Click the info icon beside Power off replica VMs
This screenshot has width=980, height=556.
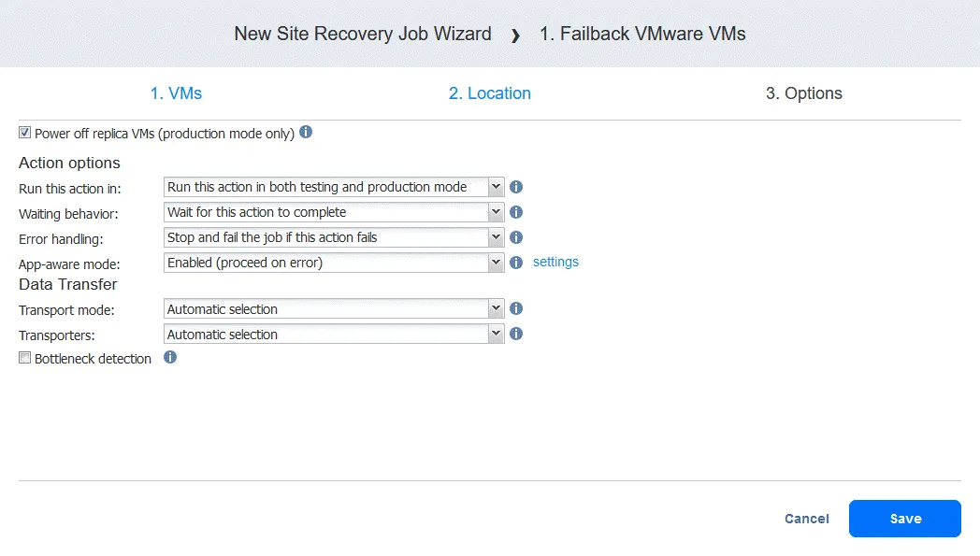click(x=305, y=132)
